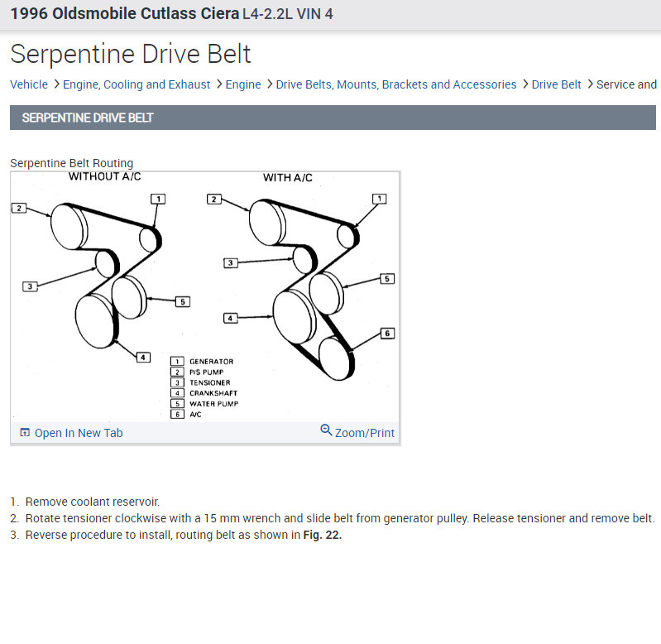Click the SERPENTINE DRIVE BELT section header
661x644 pixels.
tap(333, 118)
